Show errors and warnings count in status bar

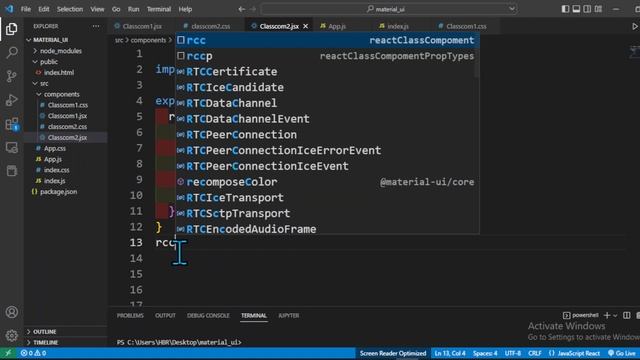point(33,353)
